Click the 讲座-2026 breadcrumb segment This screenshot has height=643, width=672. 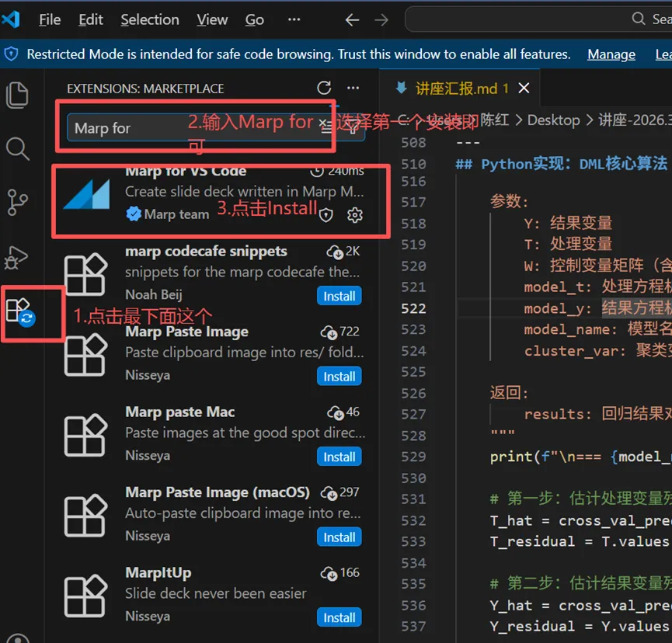point(635,120)
